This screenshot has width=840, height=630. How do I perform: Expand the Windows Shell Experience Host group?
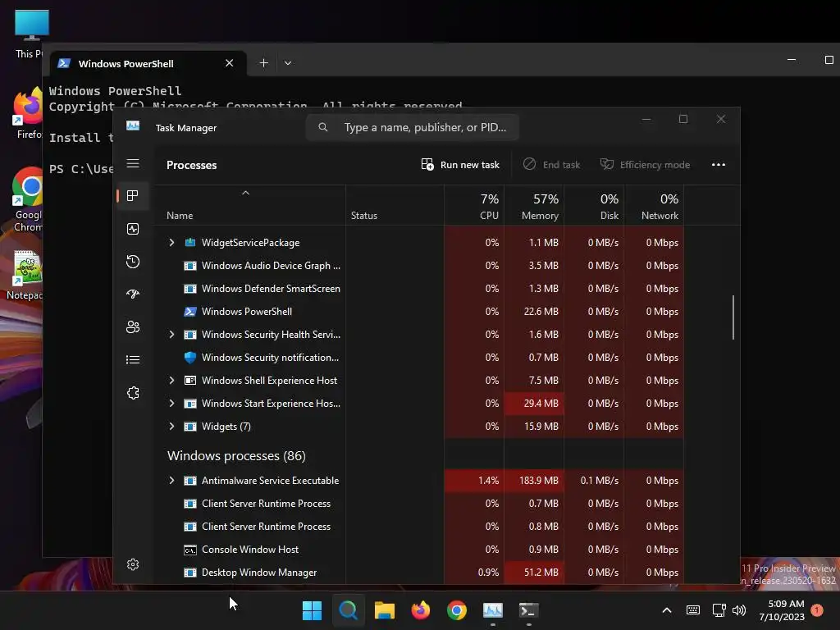click(x=171, y=381)
